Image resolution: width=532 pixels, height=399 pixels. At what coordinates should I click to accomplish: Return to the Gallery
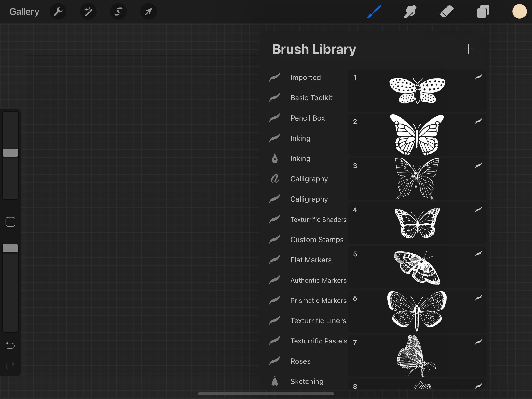(24, 11)
